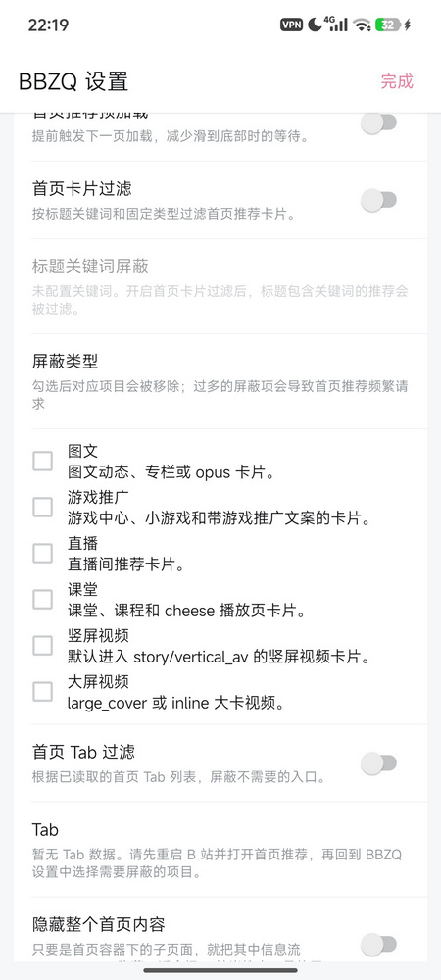The width and height of the screenshot is (441, 980).
Task: Tap the 屏蔽类型 section header
Action: point(65,361)
